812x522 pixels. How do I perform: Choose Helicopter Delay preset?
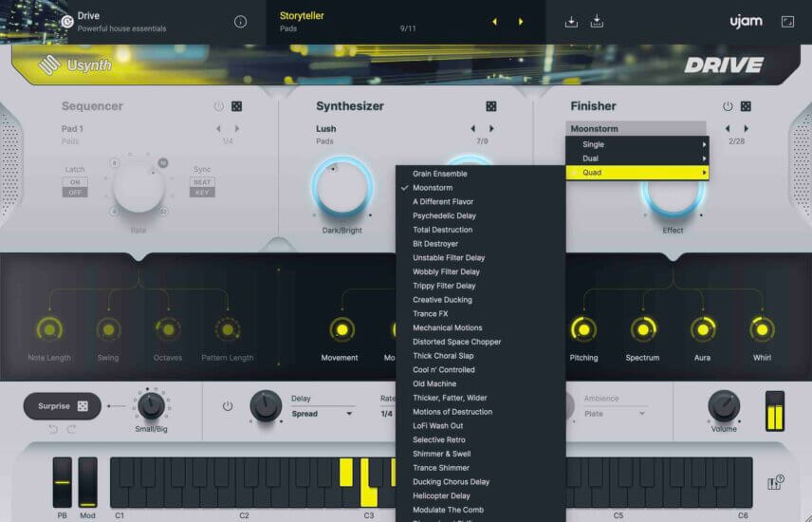pos(481,495)
